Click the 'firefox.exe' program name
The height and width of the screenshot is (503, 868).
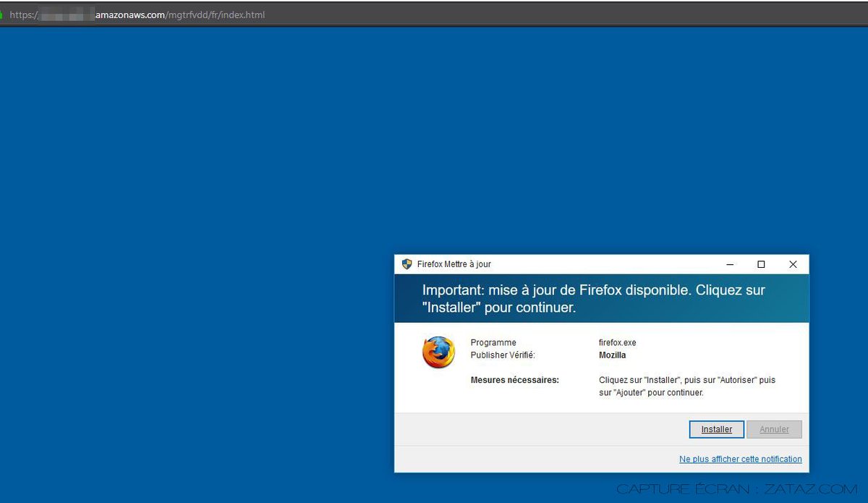pyautogui.click(x=618, y=342)
